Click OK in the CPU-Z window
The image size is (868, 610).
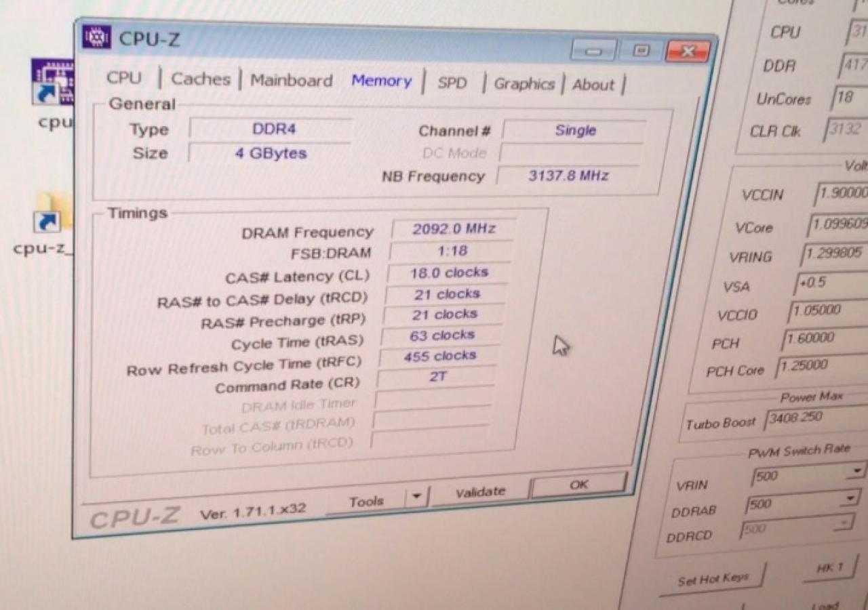(x=578, y=484)
